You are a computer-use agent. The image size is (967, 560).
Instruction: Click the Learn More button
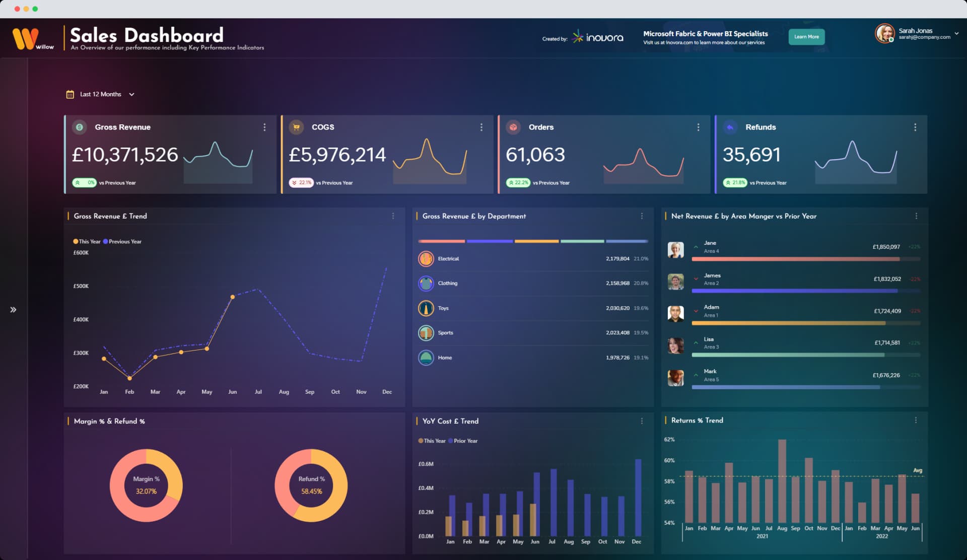[x=806, y=37]
